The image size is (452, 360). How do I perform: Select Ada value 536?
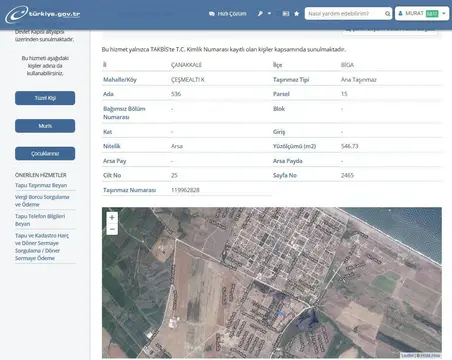point(176,94)
